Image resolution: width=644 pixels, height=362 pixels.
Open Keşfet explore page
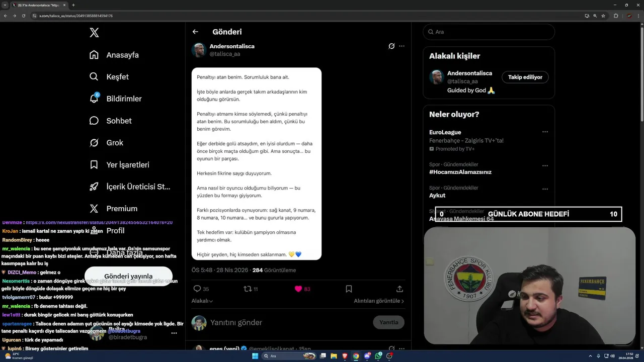click(x=109, y=77)
